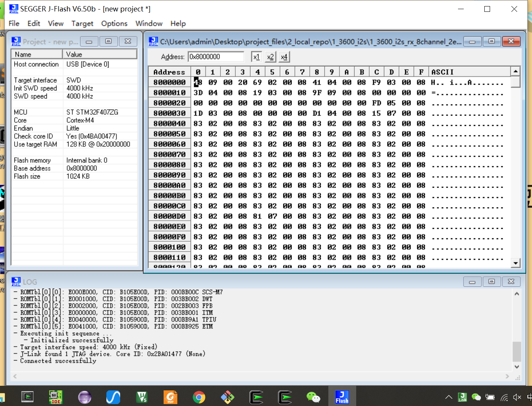Open the colorful diamond app in taskbar

(228, 397)
